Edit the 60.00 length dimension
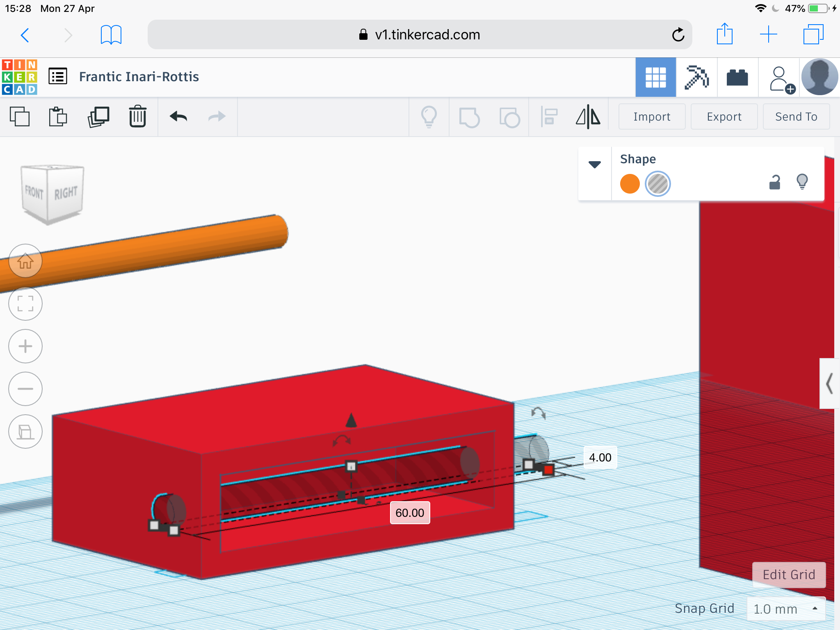The width and height of the screenshot is (840, 630). [x=410, y=513]
